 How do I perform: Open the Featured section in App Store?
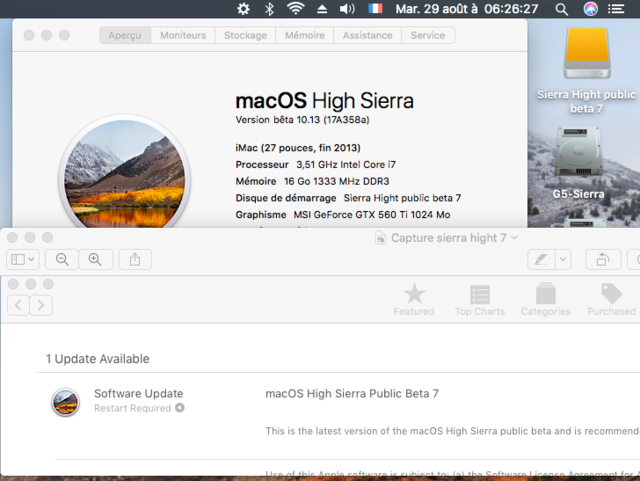tap(414, 300)
